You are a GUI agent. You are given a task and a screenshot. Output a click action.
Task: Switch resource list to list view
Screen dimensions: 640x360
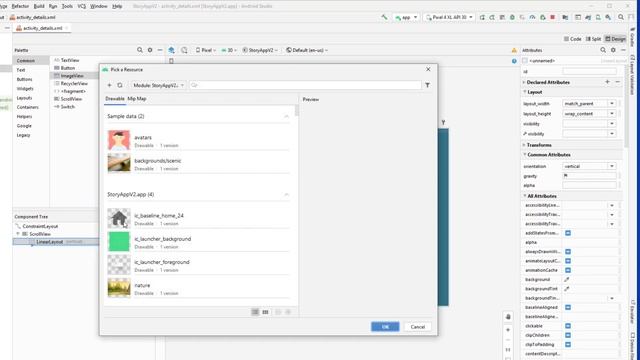tap(255, 312)
